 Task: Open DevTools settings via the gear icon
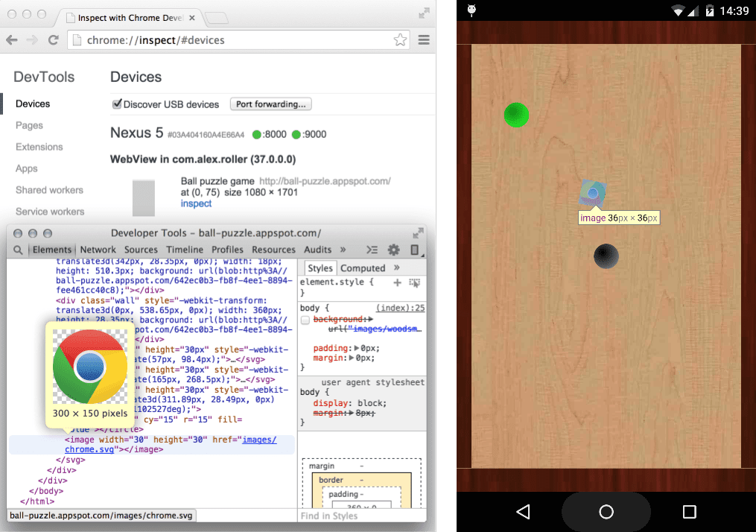tap(394, 250)
